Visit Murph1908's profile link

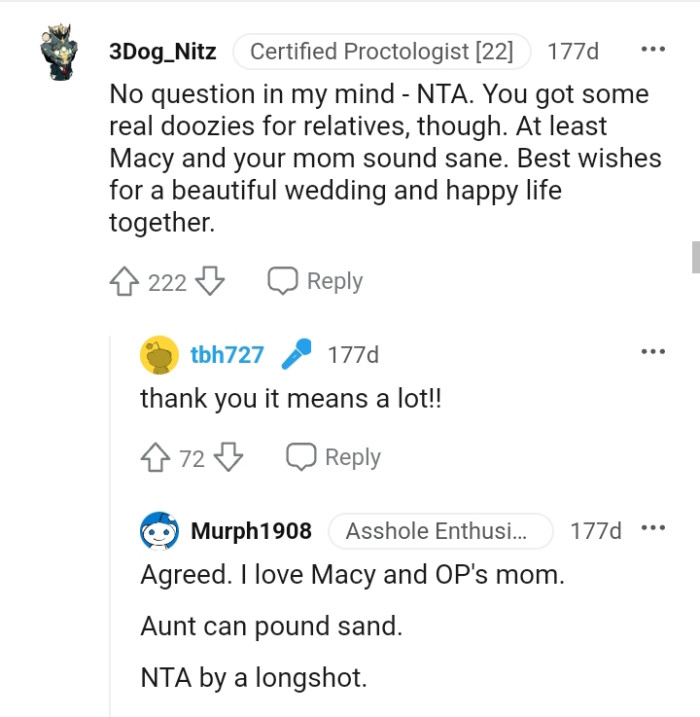click(251, 531)
